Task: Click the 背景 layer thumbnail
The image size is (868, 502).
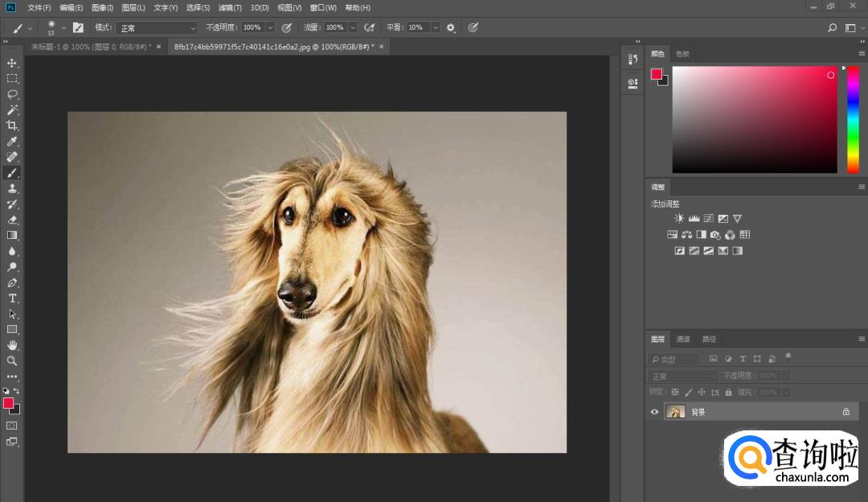Action: [x=676, y=412]
